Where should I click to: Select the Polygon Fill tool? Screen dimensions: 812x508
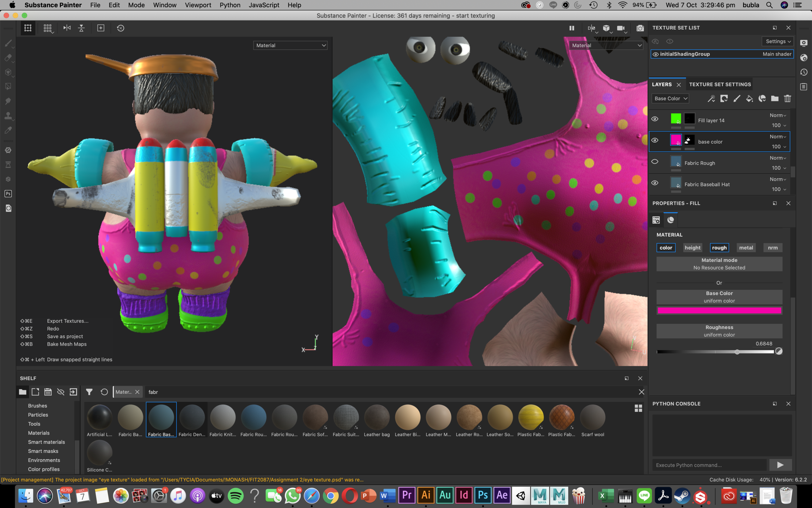(8, 87)
